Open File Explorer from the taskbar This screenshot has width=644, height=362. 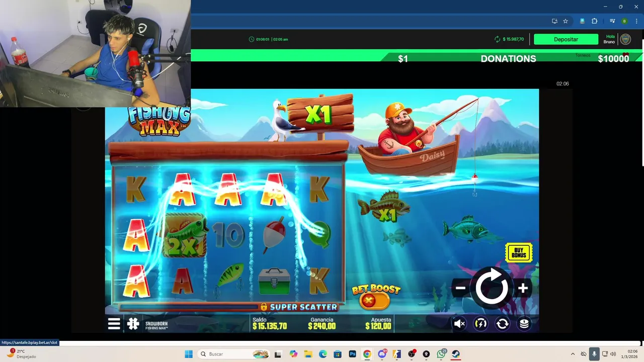pos(308,354)
